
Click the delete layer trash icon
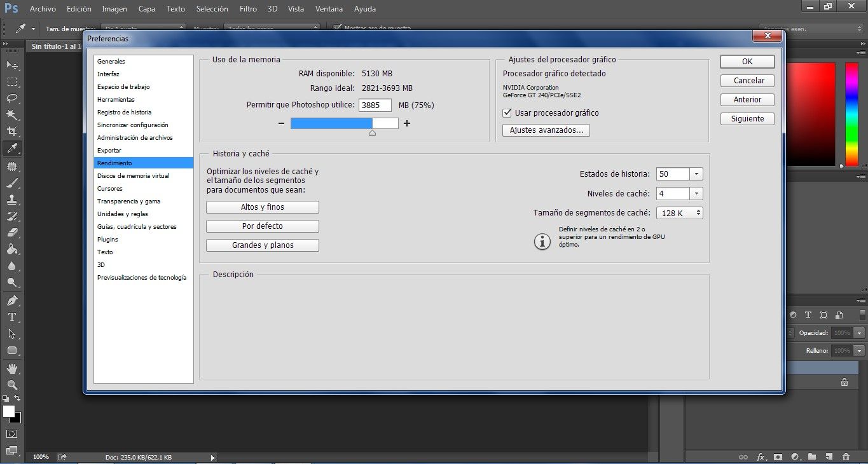[x=845, y=456]
